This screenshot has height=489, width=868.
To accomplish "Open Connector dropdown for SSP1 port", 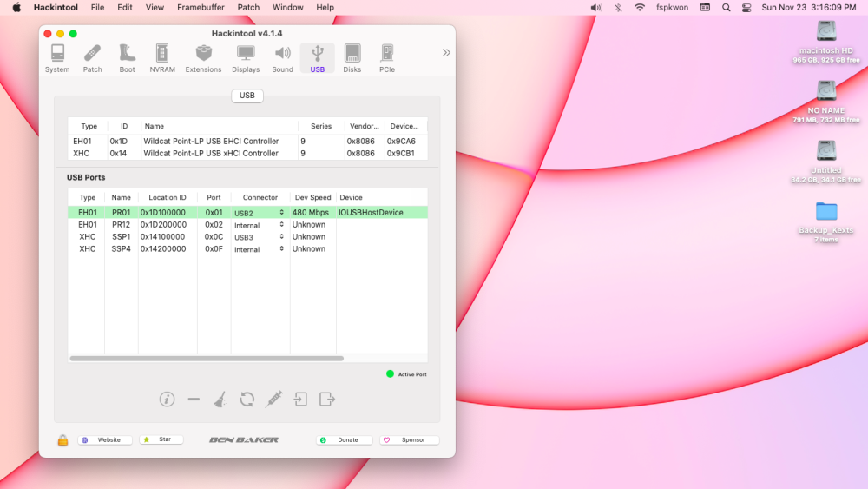I will (x=259, y=237).
